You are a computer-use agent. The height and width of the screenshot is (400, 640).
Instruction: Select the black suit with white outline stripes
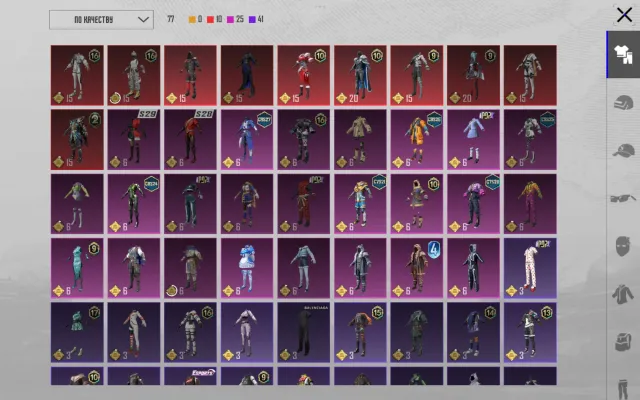pyautogui.click(x=473, y=268)
